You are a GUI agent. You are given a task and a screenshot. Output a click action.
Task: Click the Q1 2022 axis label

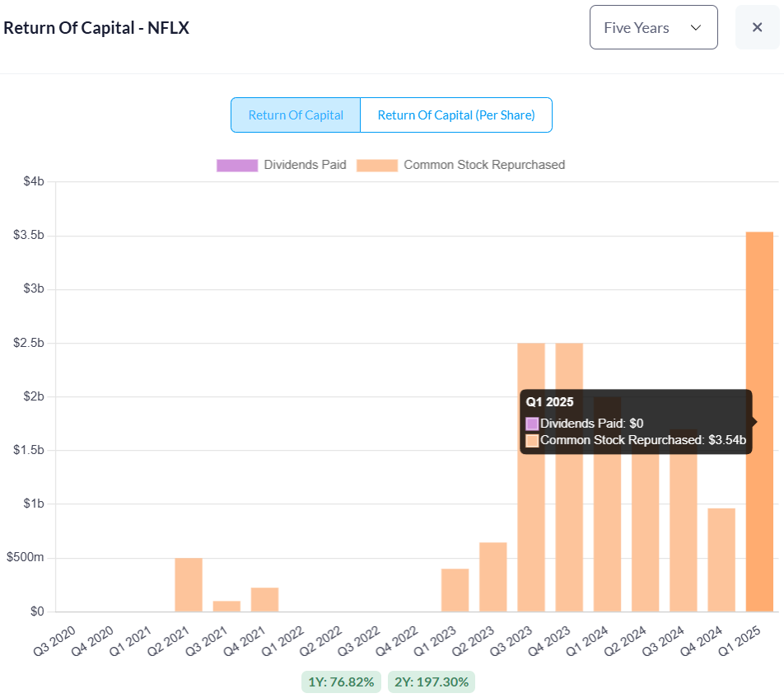tap(283, 641)
